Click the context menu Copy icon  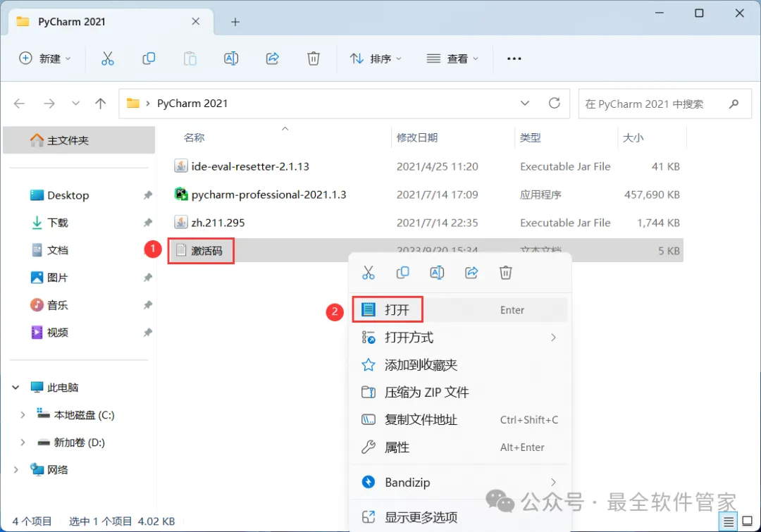[x=402, y=273]
